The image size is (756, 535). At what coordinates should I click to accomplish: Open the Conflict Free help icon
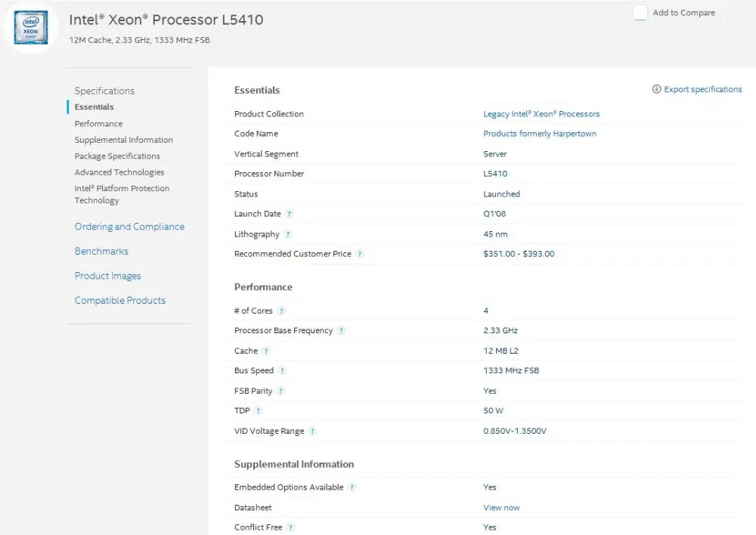(290, 527)
